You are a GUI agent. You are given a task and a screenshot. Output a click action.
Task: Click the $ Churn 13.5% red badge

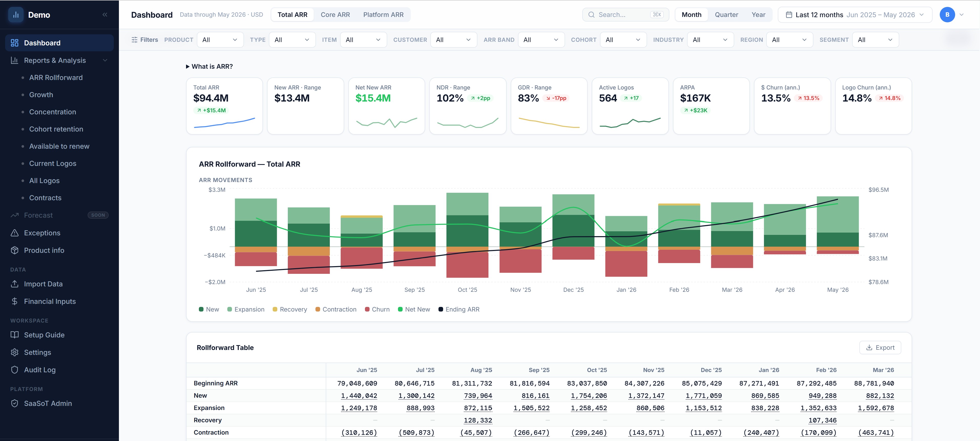808,98
